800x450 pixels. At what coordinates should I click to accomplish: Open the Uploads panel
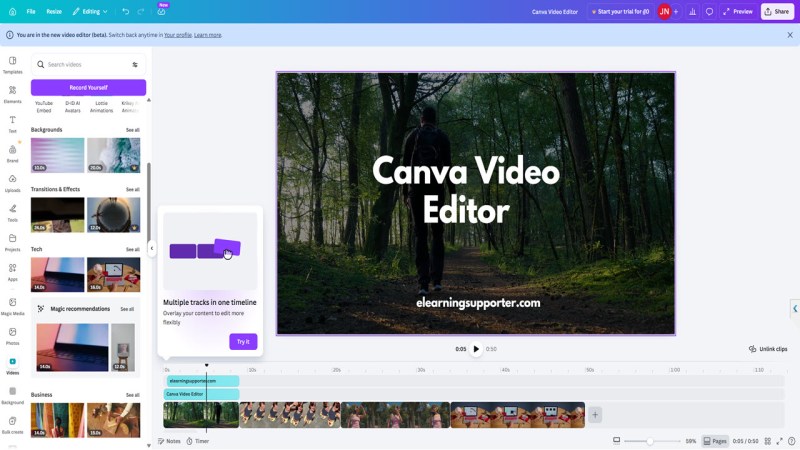pyautogui.click(x=12, y=182)
